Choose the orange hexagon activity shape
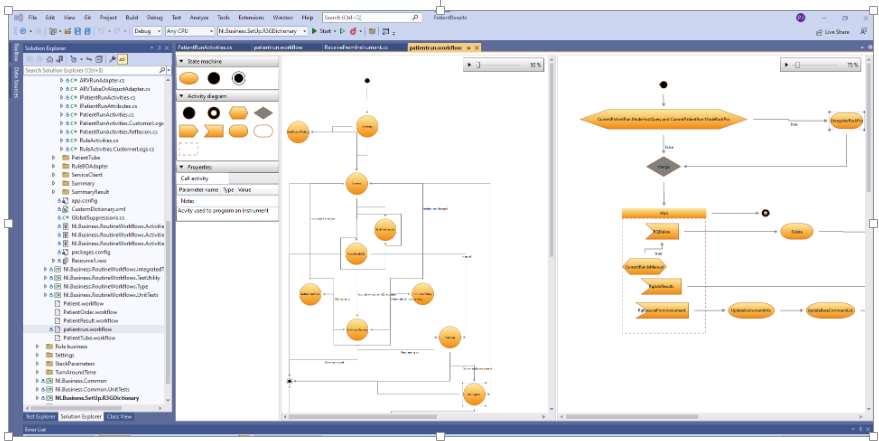Screen dimensions: 879x441 [239, 113]
